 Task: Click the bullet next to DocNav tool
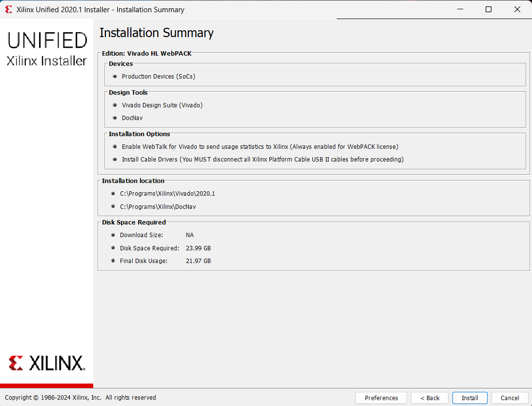115,118
